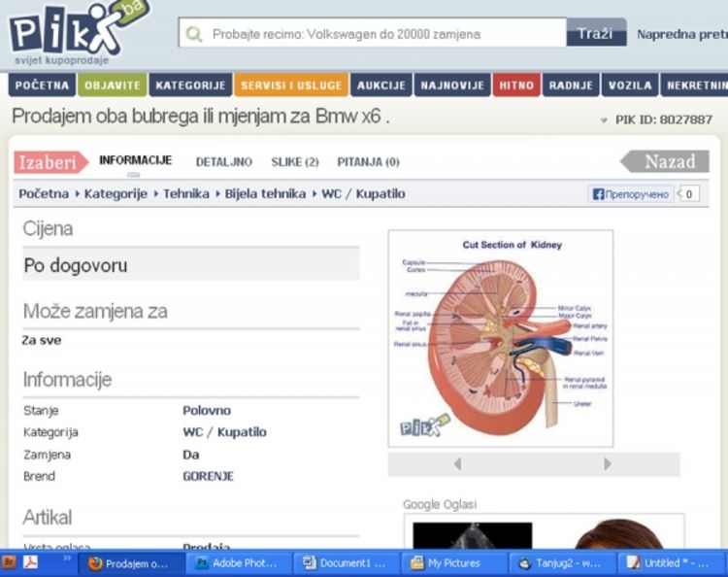The height and width of the screenshot is (577, 728).
Task: Go to POČETNA nav item
Action: point(42,85)
